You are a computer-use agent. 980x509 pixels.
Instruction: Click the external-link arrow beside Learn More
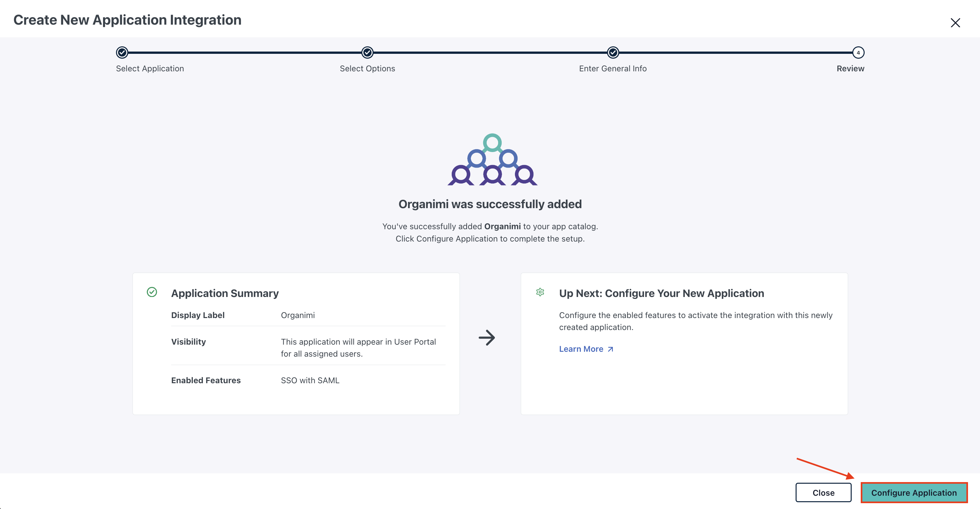610,349
